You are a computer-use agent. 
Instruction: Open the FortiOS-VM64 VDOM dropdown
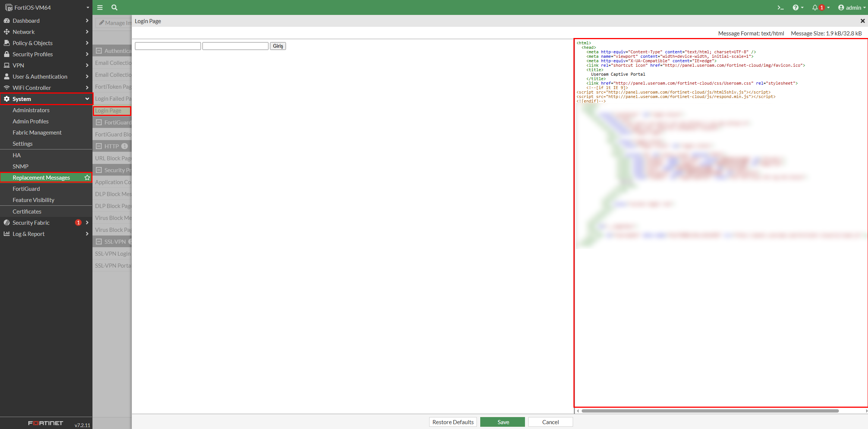tap(88, 7)
